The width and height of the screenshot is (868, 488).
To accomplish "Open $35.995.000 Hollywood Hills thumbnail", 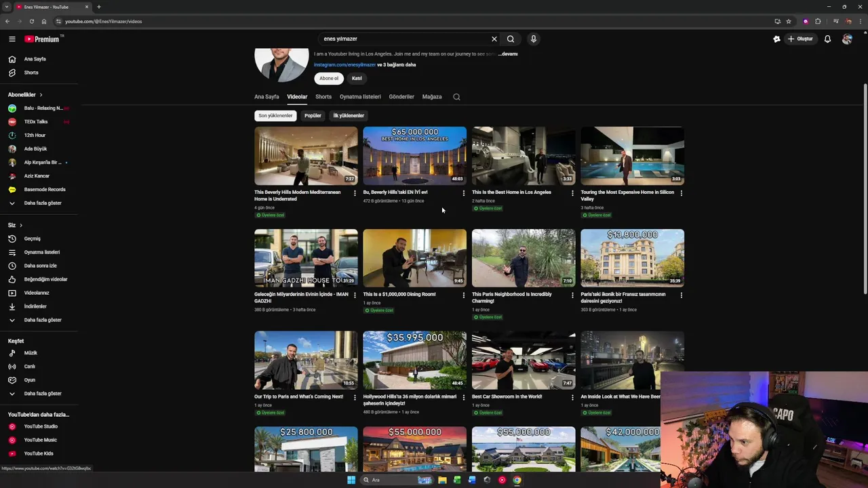I will tap(415, 361).
